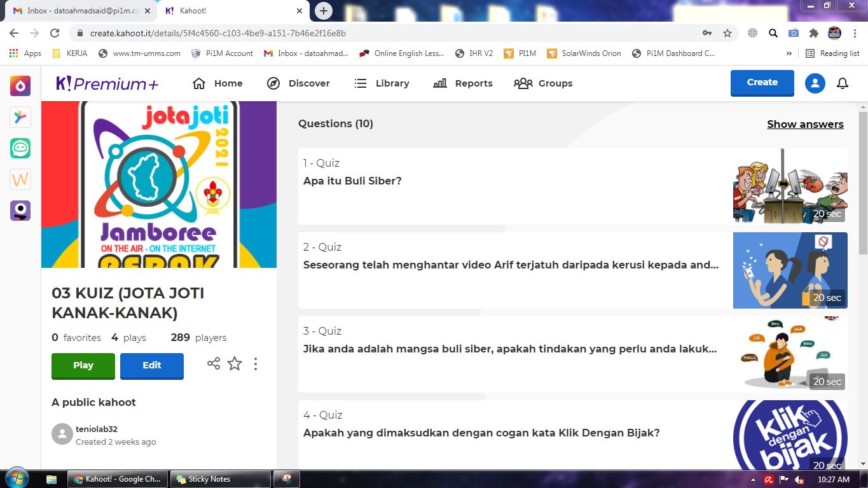Bookmark this page with Chrome star icon
Viewport: 868px width, 488px height.
(727, 33)
